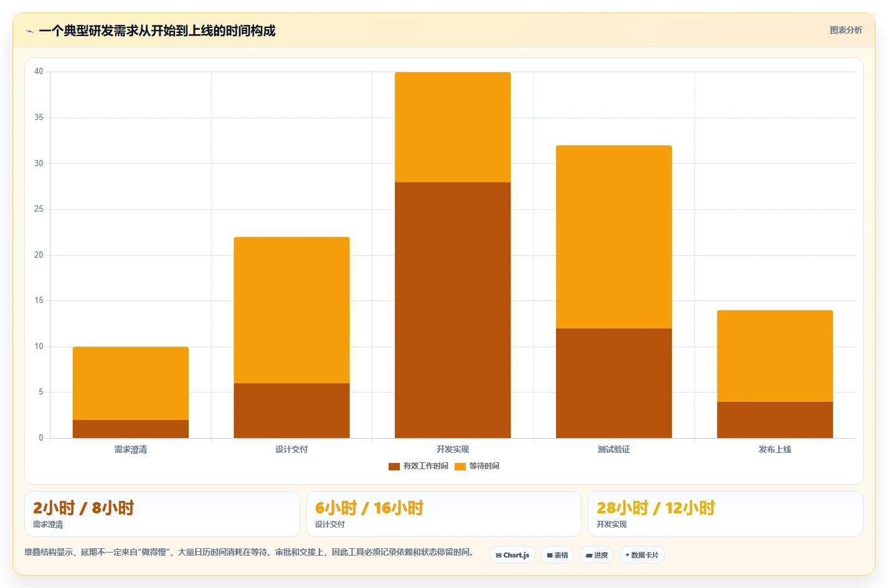Open the 28小时 / 12小时 开发实现 card
The image size is (888, 588).
coord(725,514)
